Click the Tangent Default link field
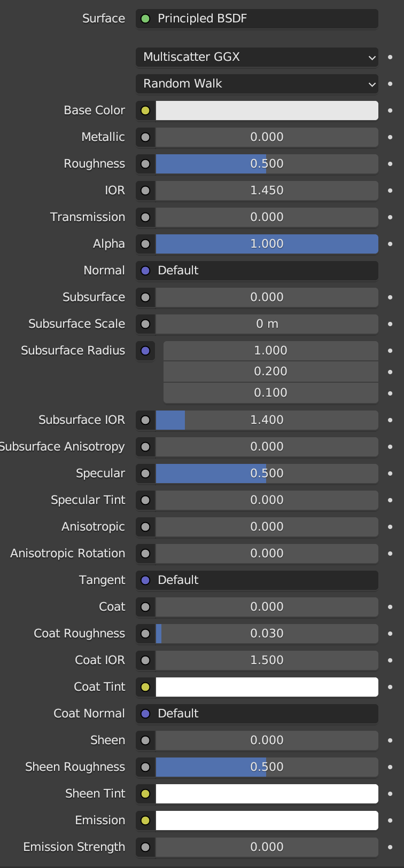This screenshot has height=868, width=404. pyautogui.click(x=257, y=580)
